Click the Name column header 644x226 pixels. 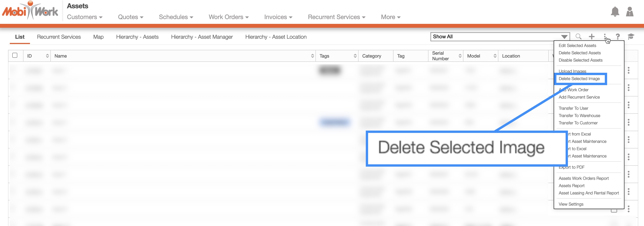point(61,56)
